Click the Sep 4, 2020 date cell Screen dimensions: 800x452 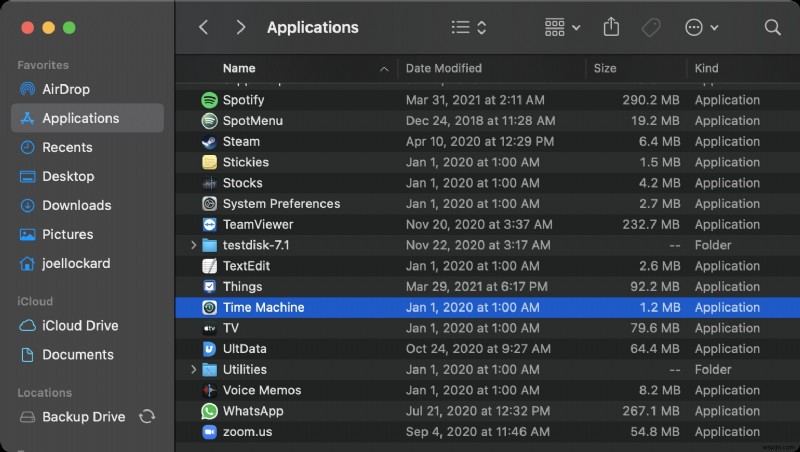pos(478,432)
